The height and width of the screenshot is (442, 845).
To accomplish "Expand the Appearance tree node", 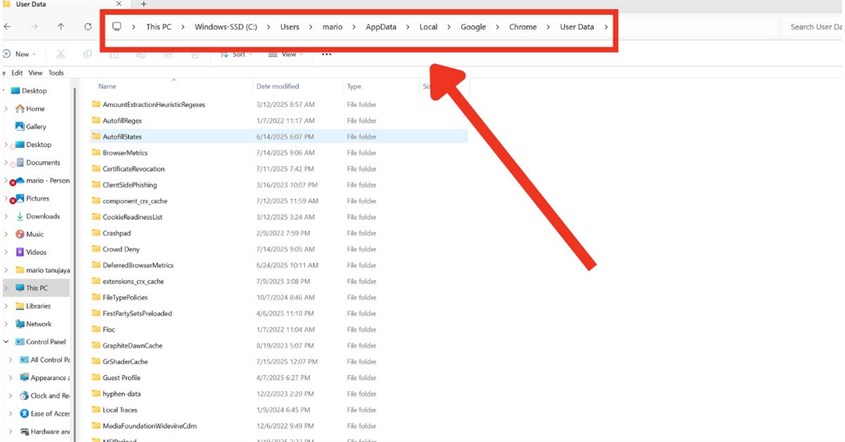I will pos(10,378).
